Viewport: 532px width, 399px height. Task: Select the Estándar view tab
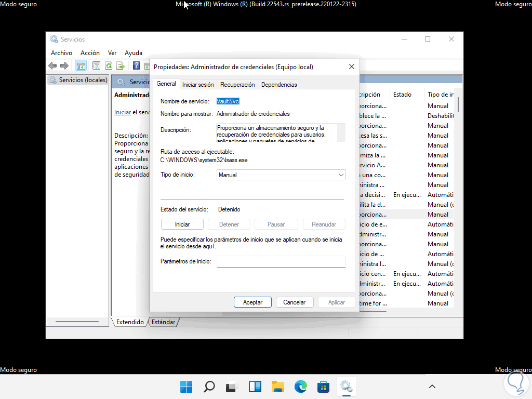point(163,322)
